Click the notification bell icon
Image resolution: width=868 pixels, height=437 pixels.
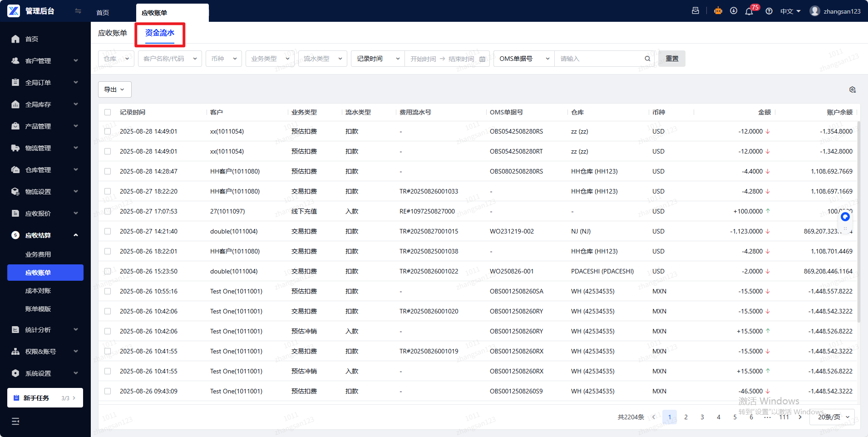pyautogui.click(x=749, y=11)
